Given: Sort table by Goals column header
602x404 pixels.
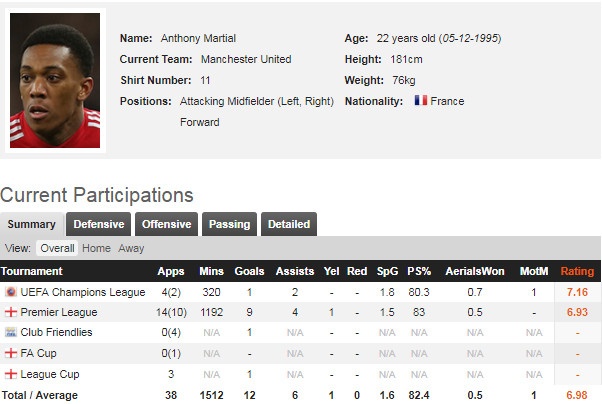Looking at the screenshot, I should pyautogui.click(x=249, y=271).
